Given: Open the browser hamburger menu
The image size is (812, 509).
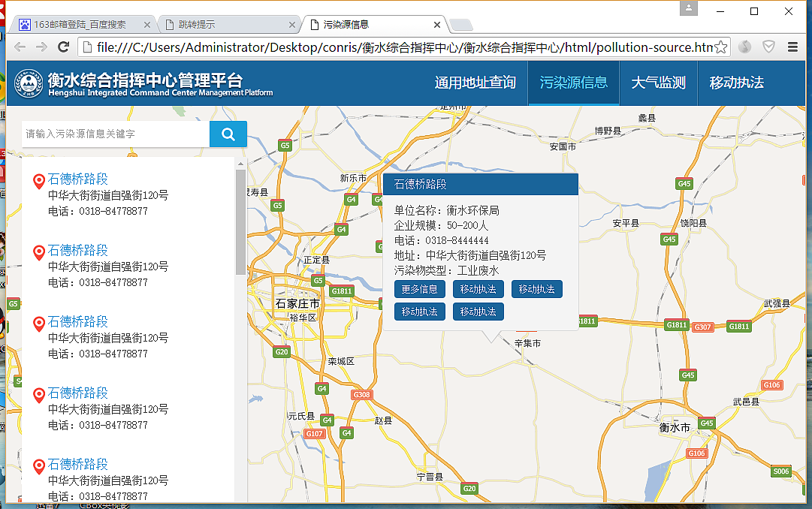Looking at the screenshot, I should [792, 47].
